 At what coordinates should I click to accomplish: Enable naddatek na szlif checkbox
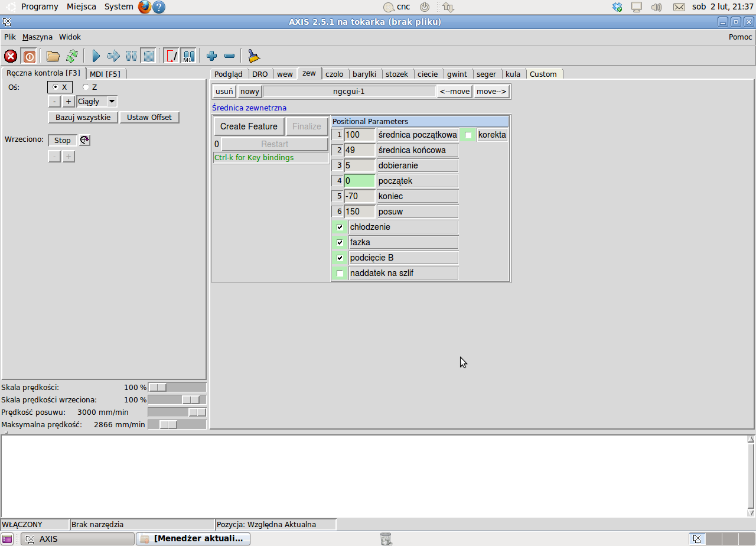pyautogui.click(x=340, y=273)
